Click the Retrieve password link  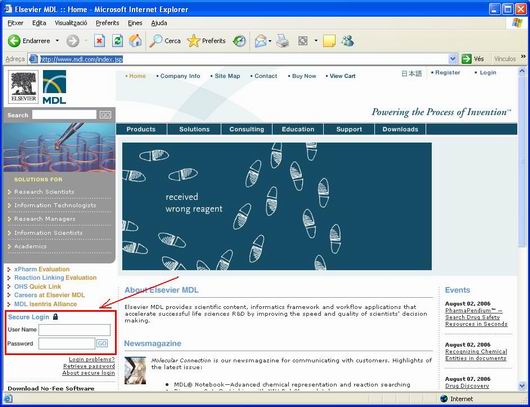click(x=89, y=366)
